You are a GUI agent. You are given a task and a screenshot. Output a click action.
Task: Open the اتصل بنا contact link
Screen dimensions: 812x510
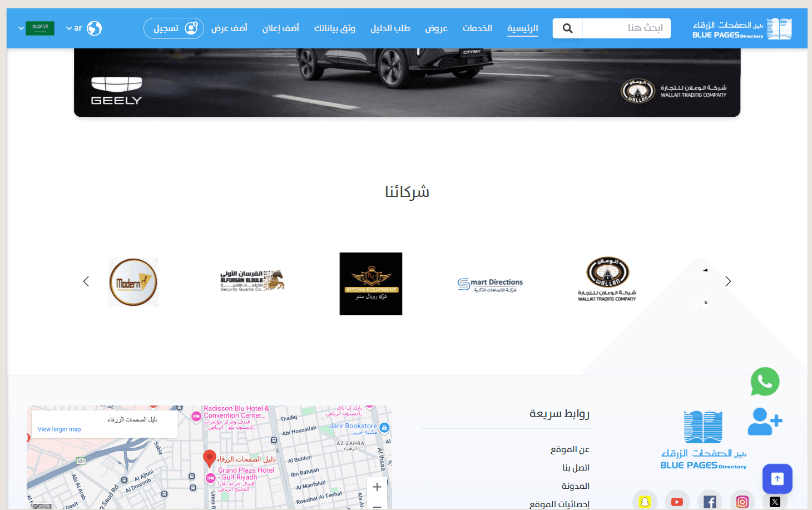(576, 468)
